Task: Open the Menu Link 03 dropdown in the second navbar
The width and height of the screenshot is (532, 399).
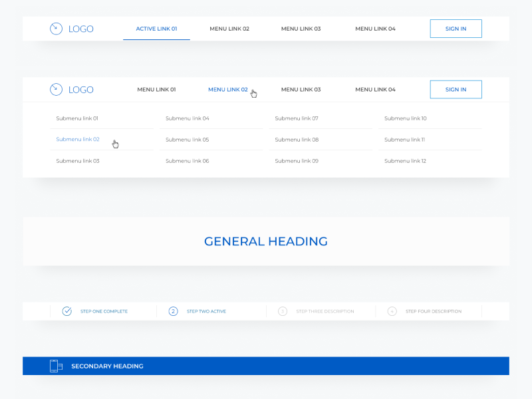Action: click(x=301, y=89)
